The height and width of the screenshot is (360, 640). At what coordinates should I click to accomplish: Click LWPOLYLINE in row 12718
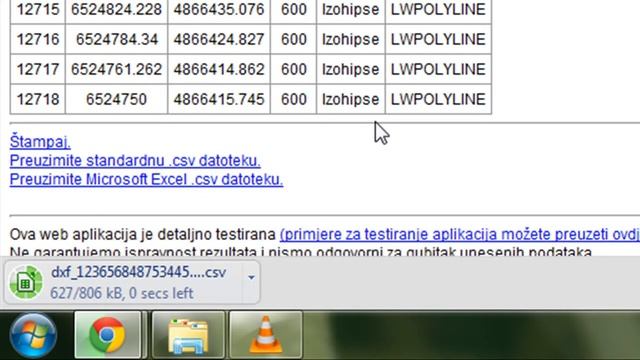[438, 99]
